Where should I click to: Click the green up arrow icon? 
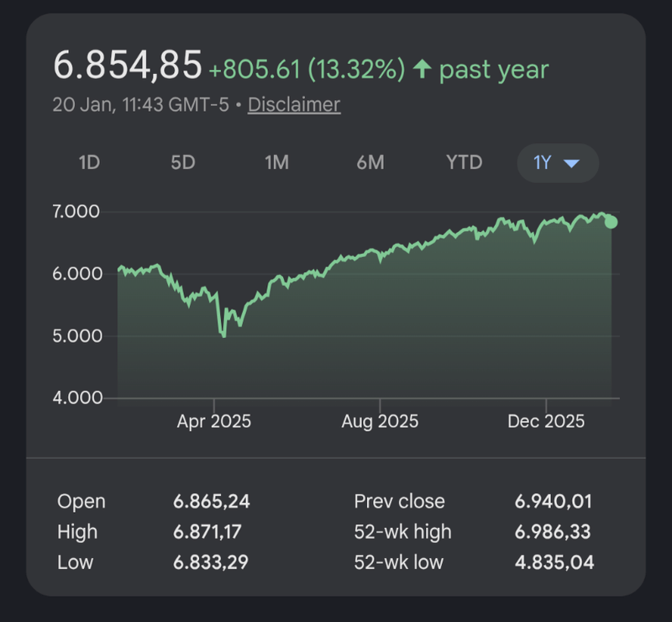click(x=422, y=69)
